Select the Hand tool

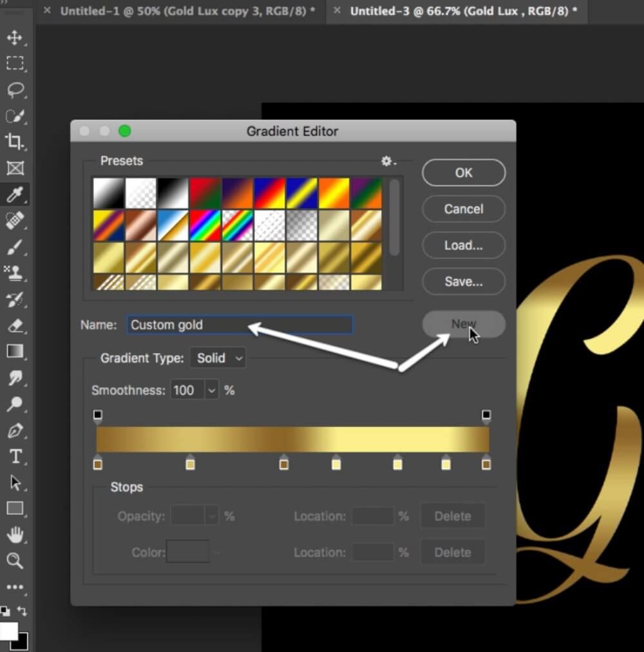coord(15,535)
